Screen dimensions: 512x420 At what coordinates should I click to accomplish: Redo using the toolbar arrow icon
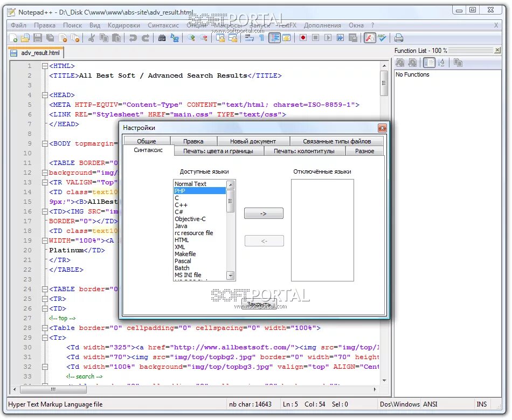click(x=146, y=38)
